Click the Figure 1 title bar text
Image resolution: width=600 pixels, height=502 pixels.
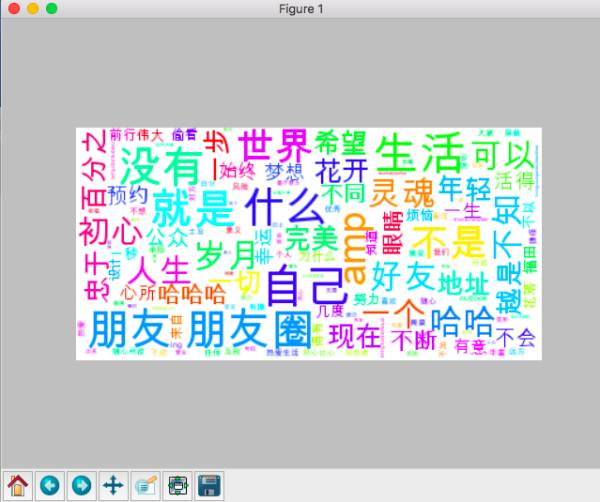(x=301, y=9)
